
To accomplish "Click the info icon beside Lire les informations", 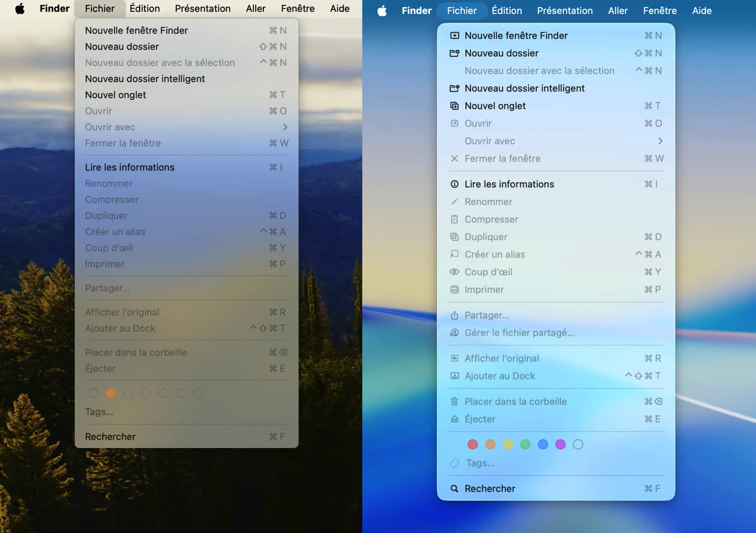I will (x=455, y=184).
